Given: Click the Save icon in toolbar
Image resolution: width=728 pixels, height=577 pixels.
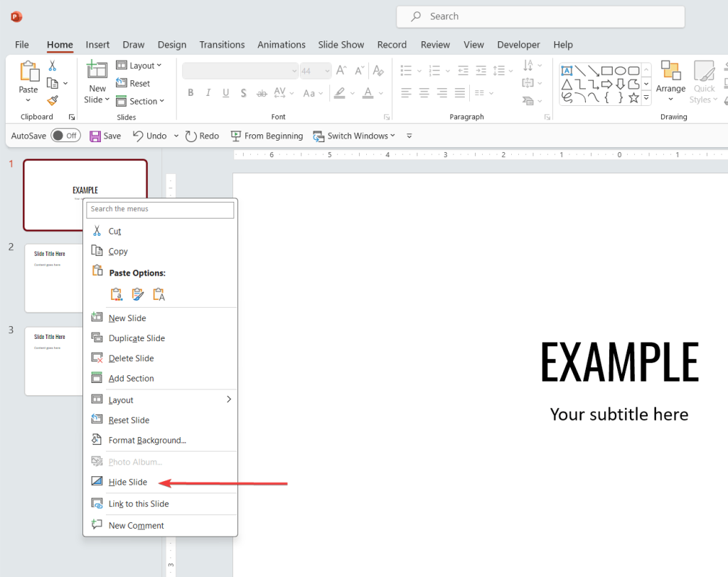Looking at the screenshot, I should point(95,136).
